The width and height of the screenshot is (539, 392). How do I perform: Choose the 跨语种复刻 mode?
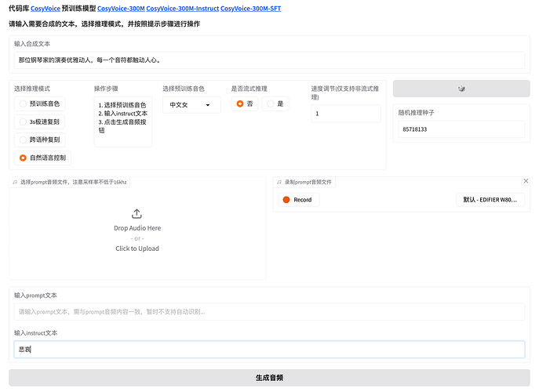coord(24,140)
